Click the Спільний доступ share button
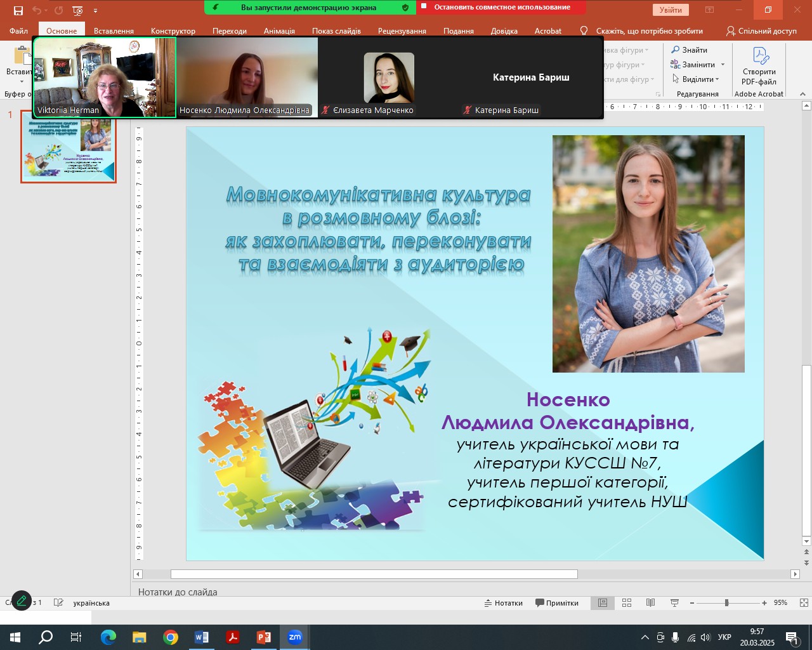 pos(761,30)
